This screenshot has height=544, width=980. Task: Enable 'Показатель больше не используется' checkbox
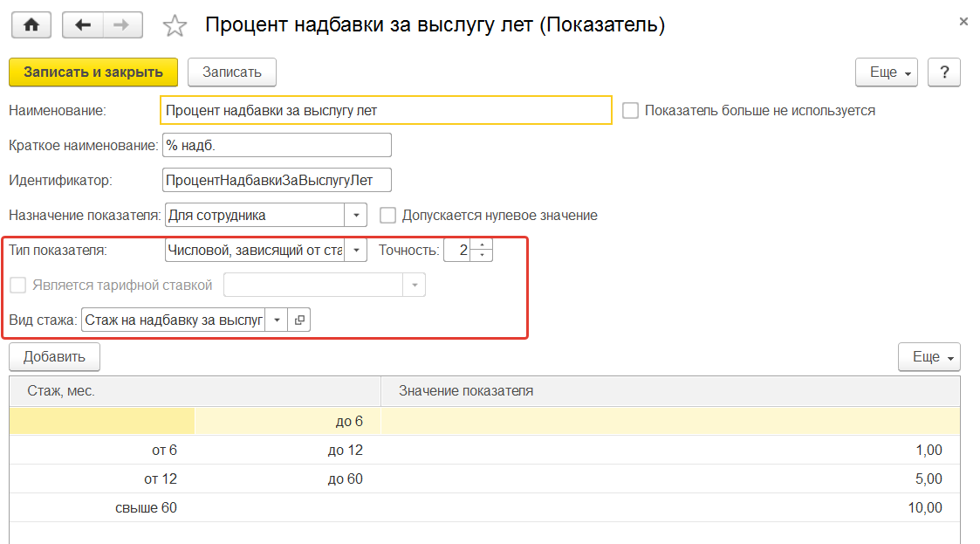[x=630, y=111]
